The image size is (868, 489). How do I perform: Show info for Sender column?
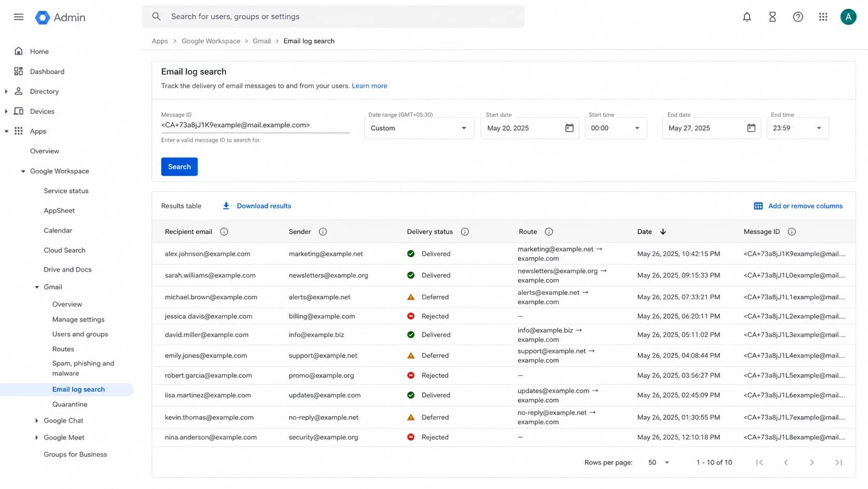coord(323,232)
